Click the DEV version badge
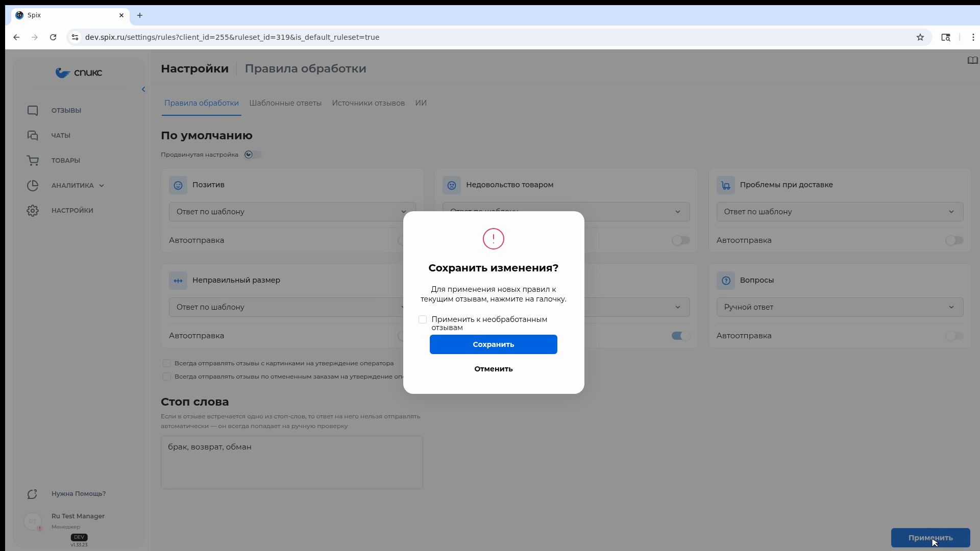Image resolution: width=980 pixels, height=551 pixels. click(x=79, y=537)
